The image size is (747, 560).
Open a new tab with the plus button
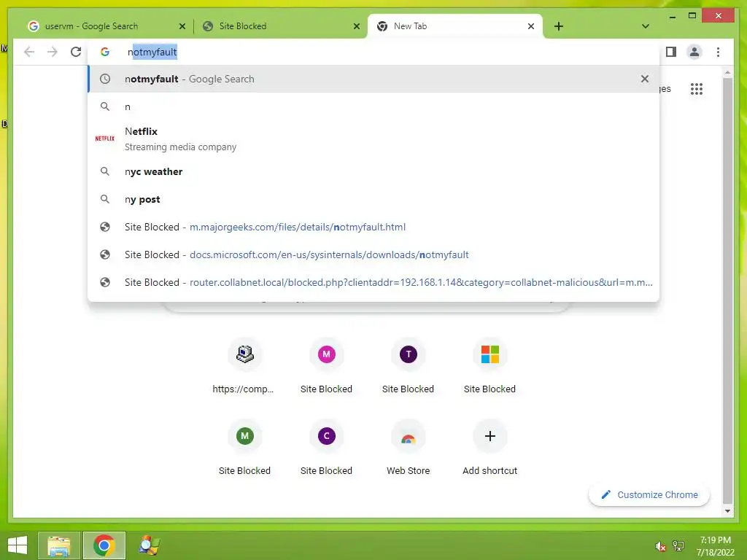coord(558,26)
